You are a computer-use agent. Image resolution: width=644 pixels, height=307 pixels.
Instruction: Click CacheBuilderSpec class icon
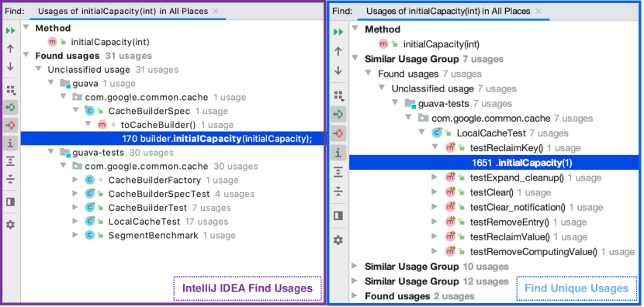pyautogui.click(x=89, y=111)
